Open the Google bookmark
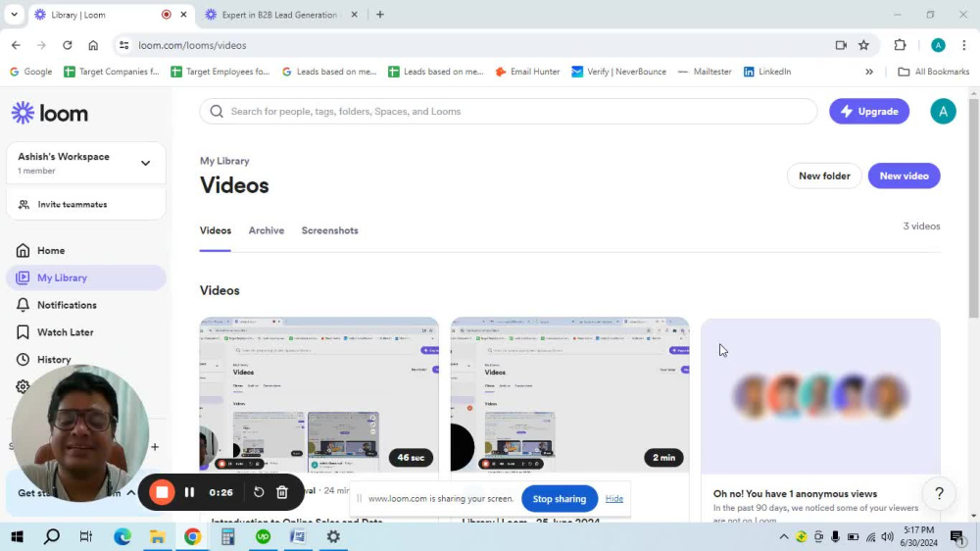This screenshot has width=980, height=551. tap(30, 72)
